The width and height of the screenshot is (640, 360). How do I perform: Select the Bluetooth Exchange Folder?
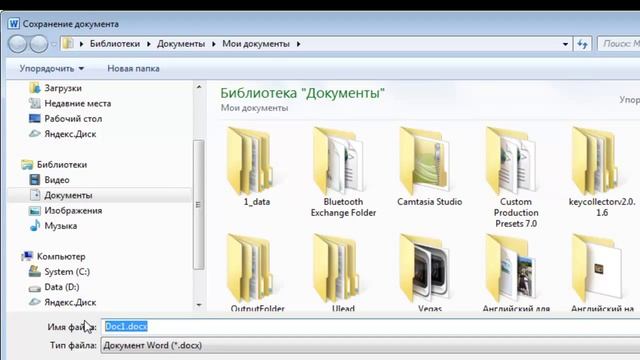point(343,172)
